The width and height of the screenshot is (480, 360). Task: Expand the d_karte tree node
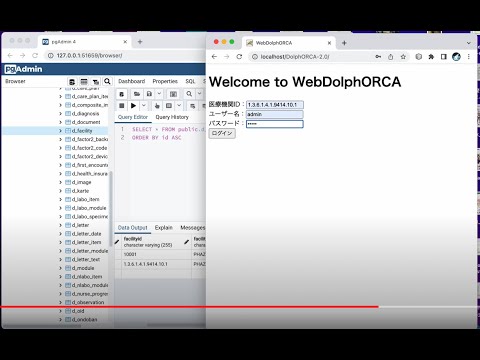click(x=60, y=191)
